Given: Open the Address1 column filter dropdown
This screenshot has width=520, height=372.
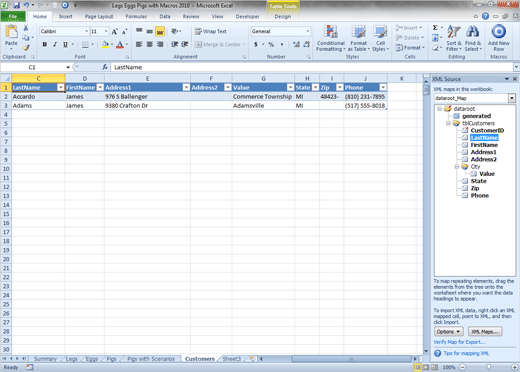Looking at the screenshot, I should click(186, 88).
